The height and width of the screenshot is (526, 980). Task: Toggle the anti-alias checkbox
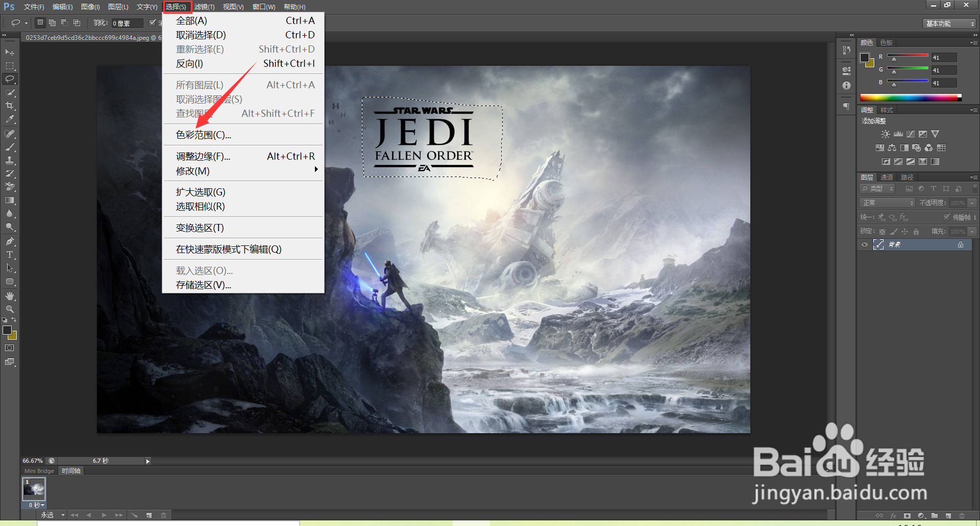tap(153, 22)
